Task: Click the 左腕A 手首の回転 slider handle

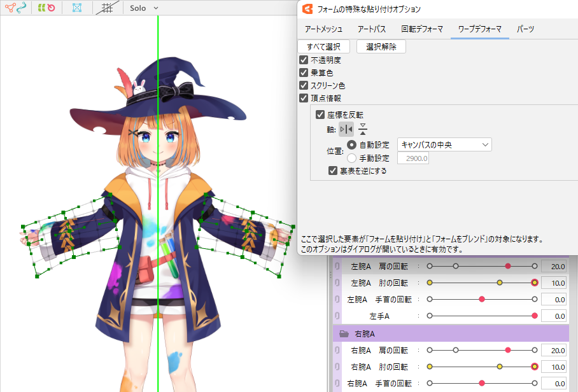Action: 482,299
